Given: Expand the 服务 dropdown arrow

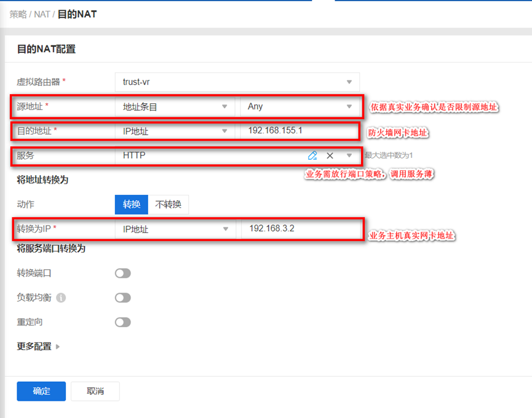Looking at the screenshot, I should click(349, 156).
